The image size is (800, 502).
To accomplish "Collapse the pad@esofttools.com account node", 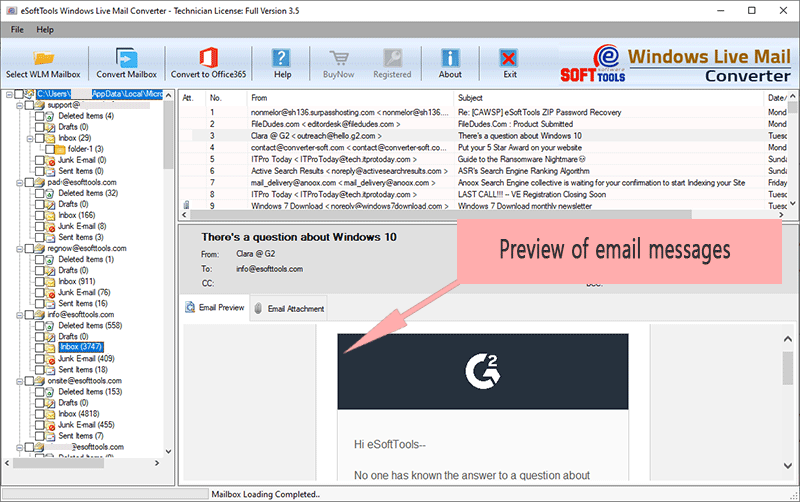I will point(19,182).
